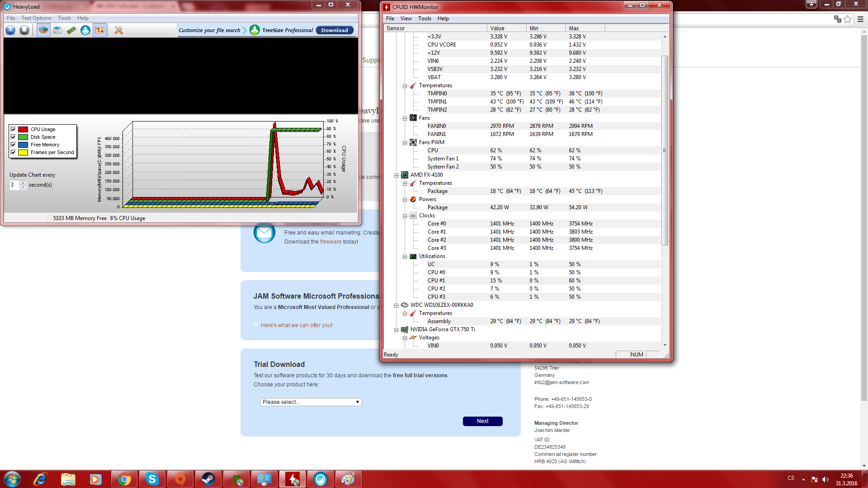The width and height of the screenshot is (868, 488).
Task: Click the email marketing envelope icon
Action: click(x=264, y=233)
